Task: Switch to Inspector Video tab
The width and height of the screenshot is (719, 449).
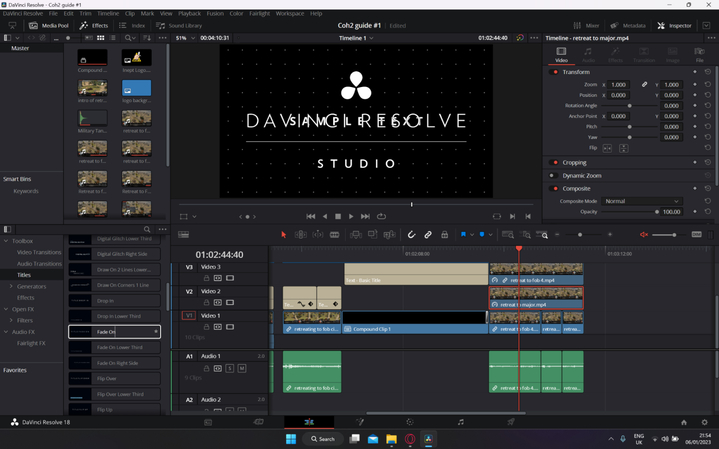Action: point(561,55)
